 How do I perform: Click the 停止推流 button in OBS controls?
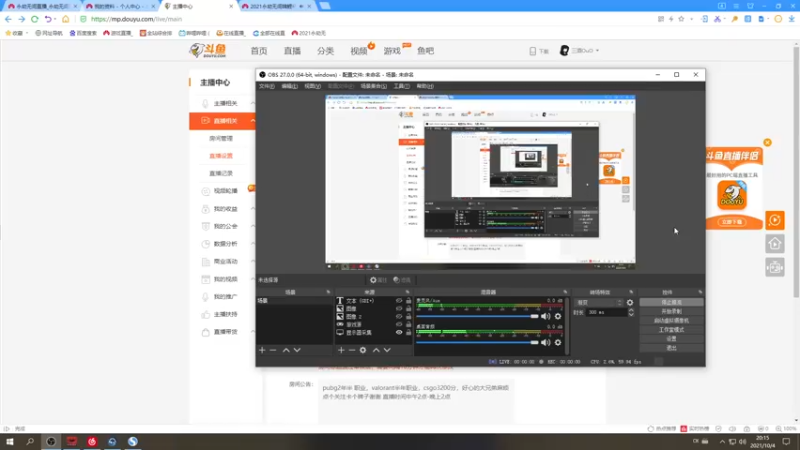pyautogui.click(x=671, y=302)
